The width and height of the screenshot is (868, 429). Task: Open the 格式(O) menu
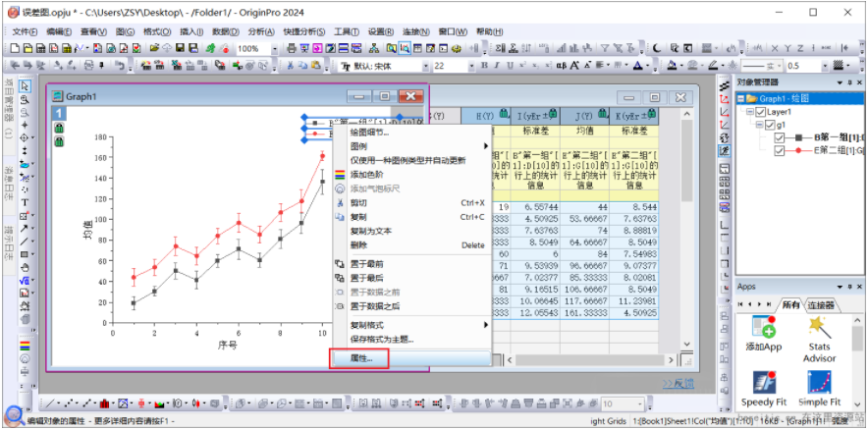(x=157, y=31)
